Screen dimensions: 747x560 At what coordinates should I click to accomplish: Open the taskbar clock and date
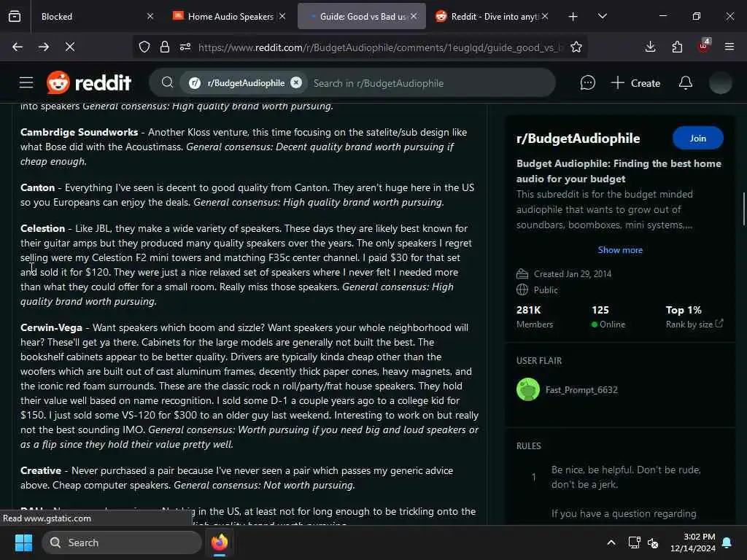tap(692, 542)
